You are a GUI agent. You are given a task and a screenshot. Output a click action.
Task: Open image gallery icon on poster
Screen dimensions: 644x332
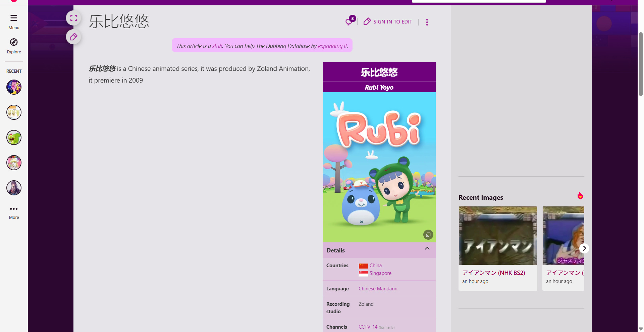(x=428, y=235)
